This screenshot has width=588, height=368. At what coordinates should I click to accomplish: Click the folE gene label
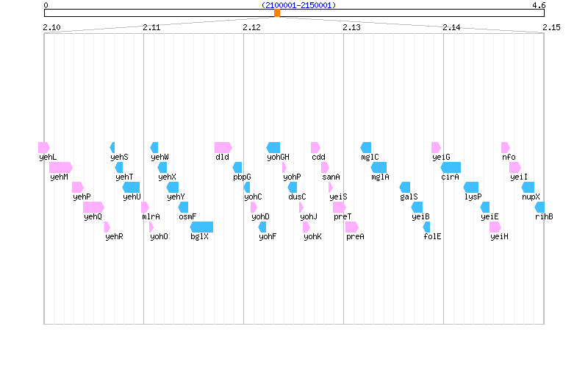(432, 236)
